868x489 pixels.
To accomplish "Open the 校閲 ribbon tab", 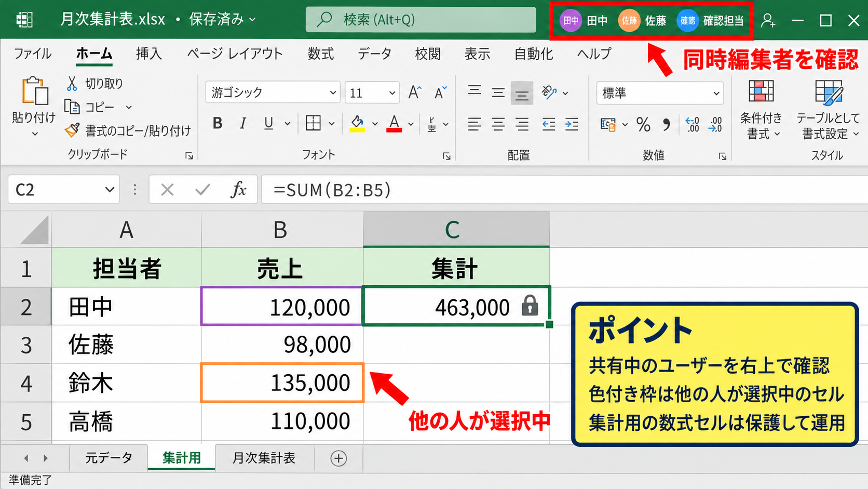I will coord(428,54).
